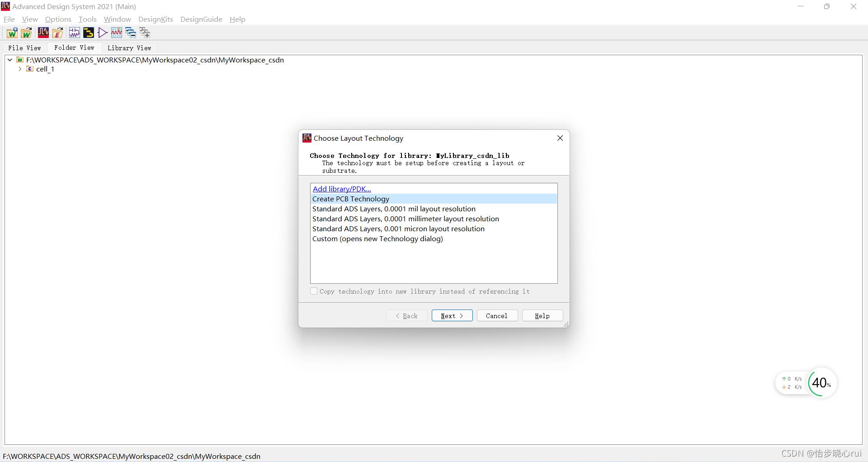Switch to the Library View tab

tap(129, 48)
